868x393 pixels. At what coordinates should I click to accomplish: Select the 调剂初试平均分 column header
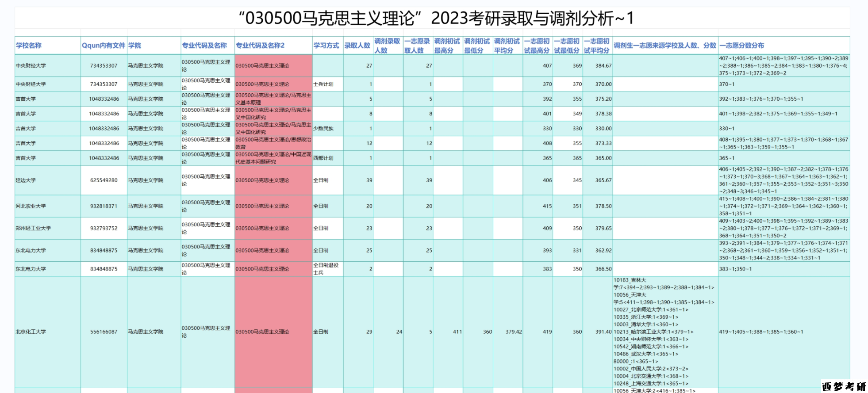coord(507,46)
